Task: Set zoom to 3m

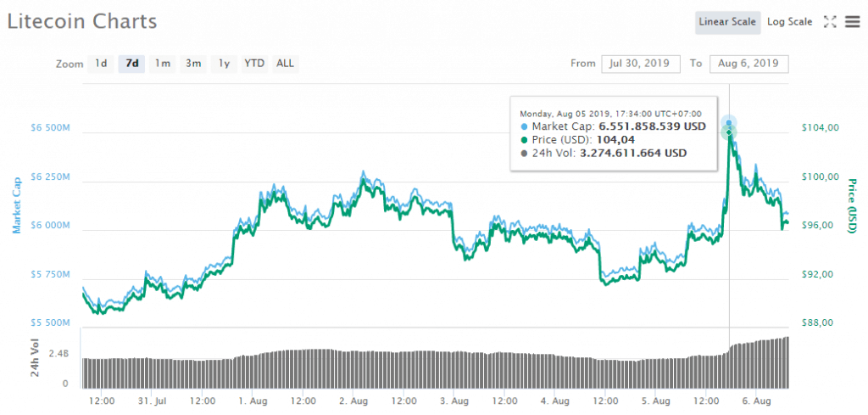Action: click(x=193, y=64)
